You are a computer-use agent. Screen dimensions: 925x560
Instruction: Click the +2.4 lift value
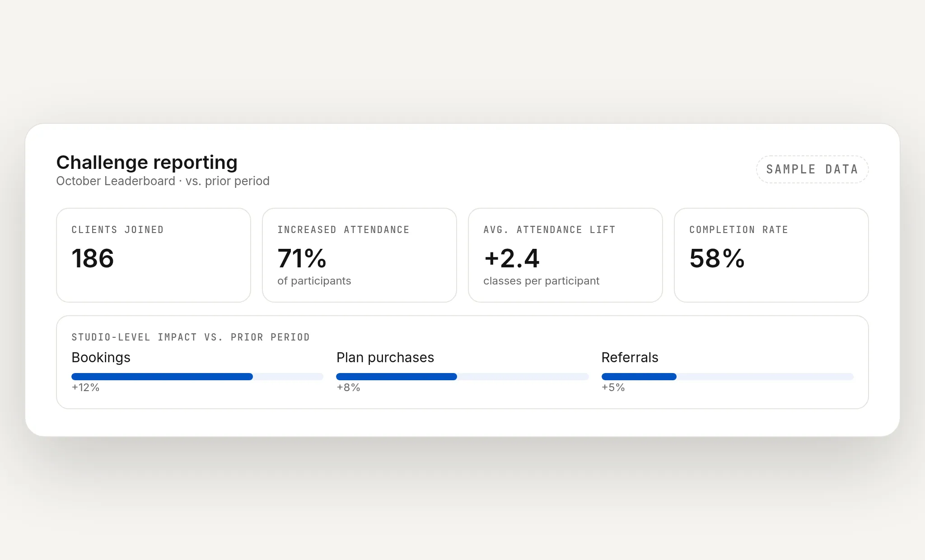pyautogui.click(x=512, y=258)
